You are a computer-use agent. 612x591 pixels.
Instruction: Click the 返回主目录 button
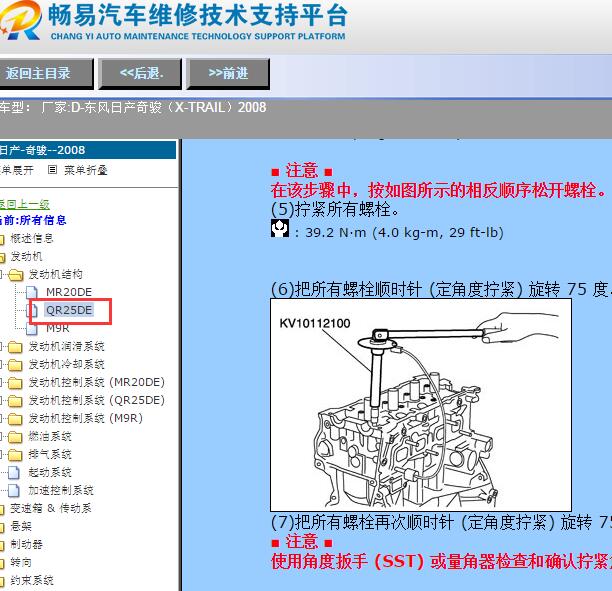click(x=46, y=73)
